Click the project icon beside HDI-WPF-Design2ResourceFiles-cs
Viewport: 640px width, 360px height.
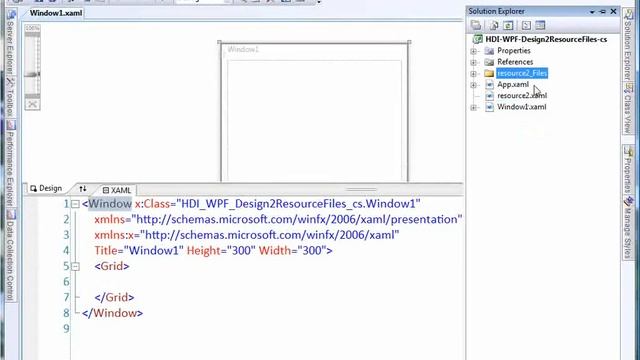(477, 39)
